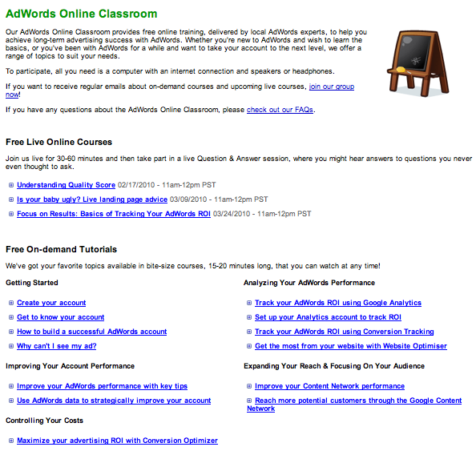Open Set up your Analytics account to track ROI

[x=329, y=317]
